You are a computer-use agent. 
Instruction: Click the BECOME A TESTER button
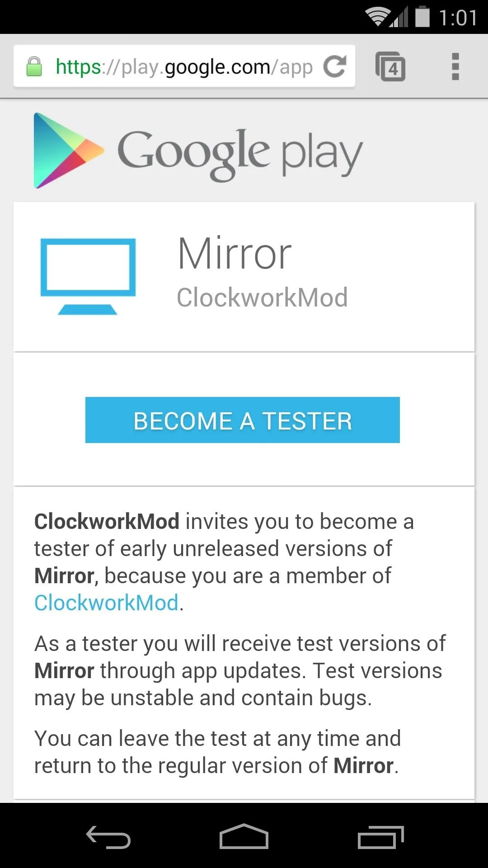click(243, 420)
